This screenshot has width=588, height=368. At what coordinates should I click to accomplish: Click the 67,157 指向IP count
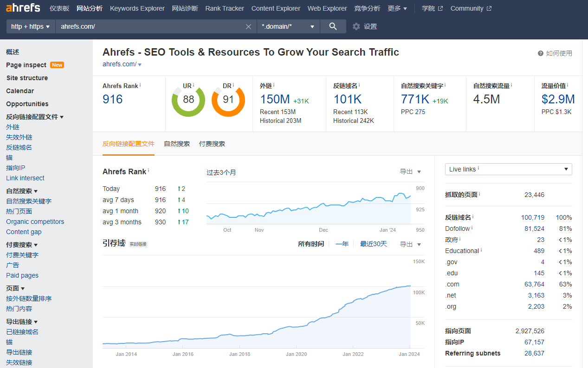pyautogui.click(x=535, y=342)
